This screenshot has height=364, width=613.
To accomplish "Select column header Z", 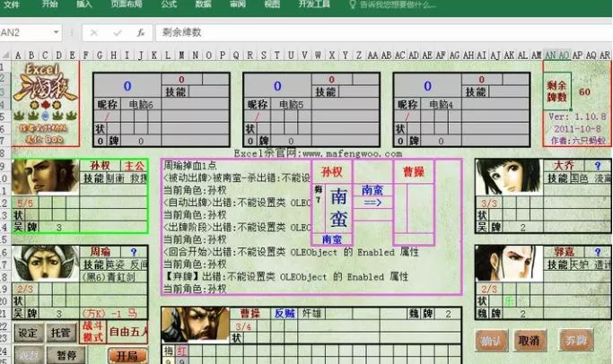I will [358, 56].
